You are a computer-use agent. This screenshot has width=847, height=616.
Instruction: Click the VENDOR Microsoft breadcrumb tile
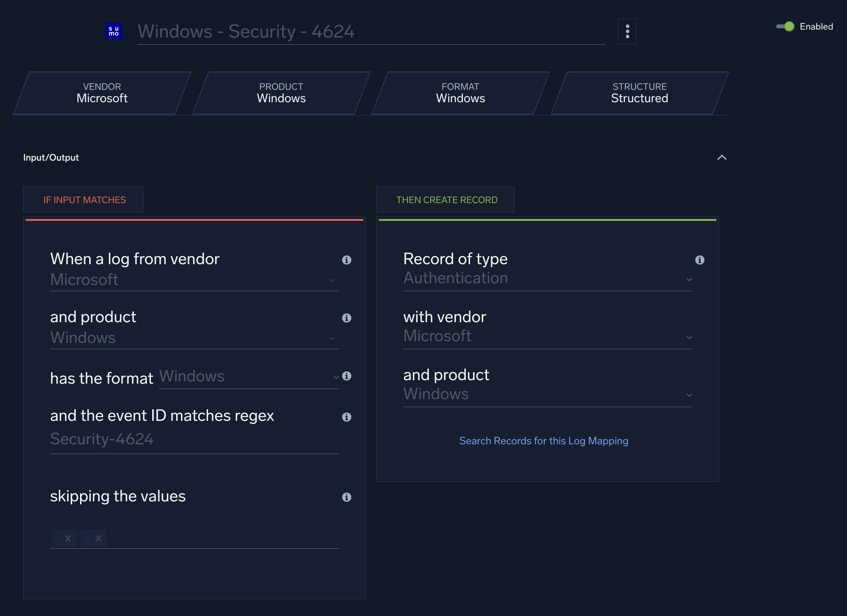click(102, 93)
